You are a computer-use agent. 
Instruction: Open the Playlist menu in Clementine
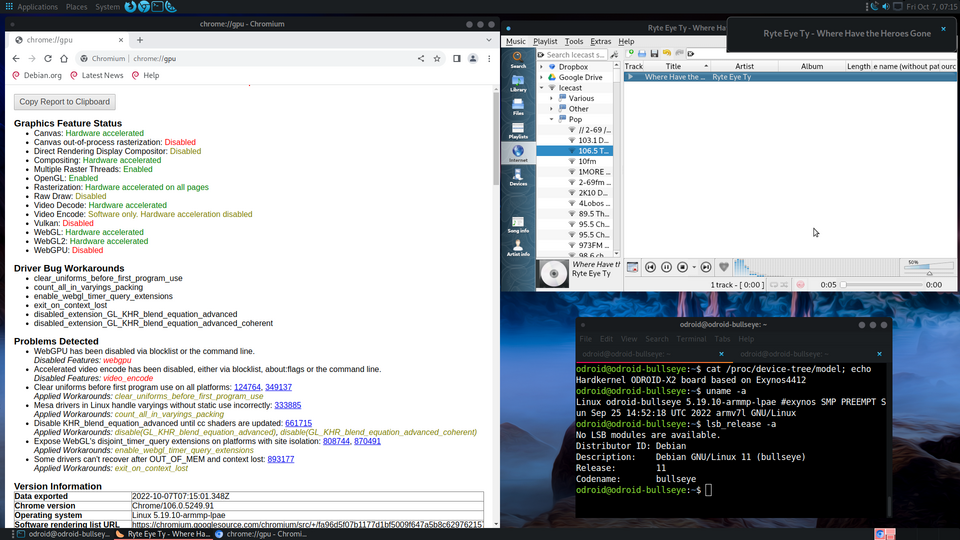pyautogui.click(x=545, y=42)
